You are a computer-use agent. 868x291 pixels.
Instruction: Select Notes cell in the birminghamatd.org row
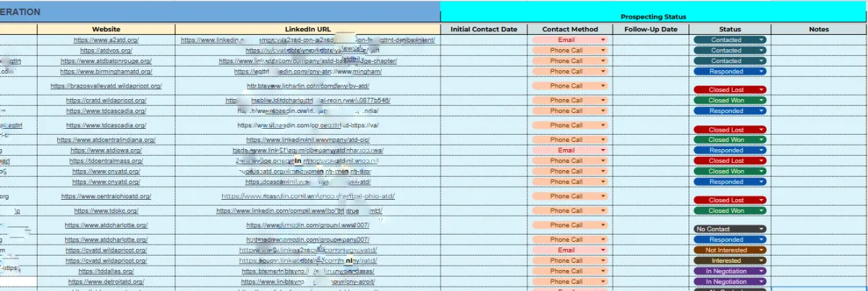tap(819, 72)
